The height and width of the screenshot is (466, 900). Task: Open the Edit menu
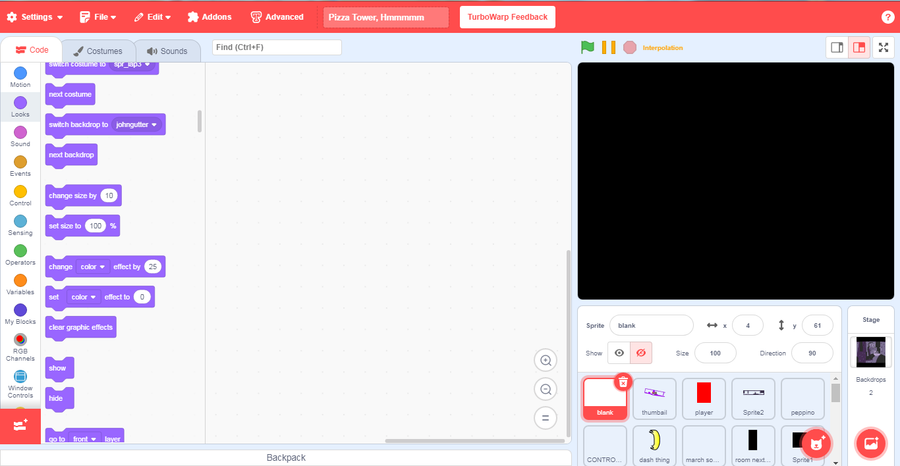coord(152,17)
